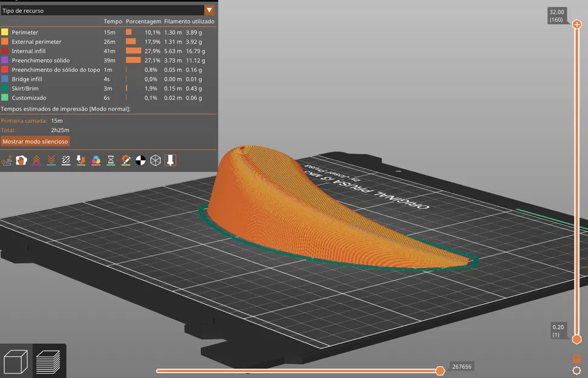Viewport: 588px width, 378px height.
Task: Show retractions icon in legend toolbar
Action: [x=36, y=161]
